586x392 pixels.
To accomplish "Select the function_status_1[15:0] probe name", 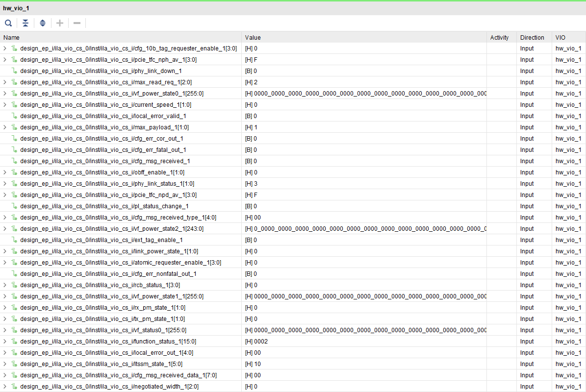I will click(108, 341).
